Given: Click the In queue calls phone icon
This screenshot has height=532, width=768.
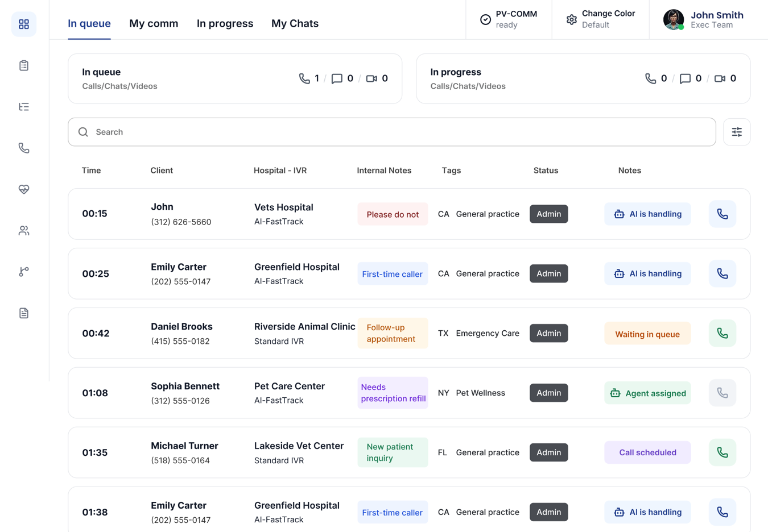Looking at the screenshot, I should click(304, 78).
